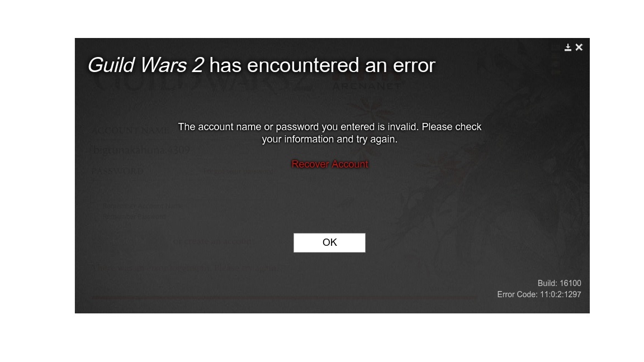Click the invalid account name or password message
Image resolution: width=644 pixels, height=362 pixels.
coord(330,133)
